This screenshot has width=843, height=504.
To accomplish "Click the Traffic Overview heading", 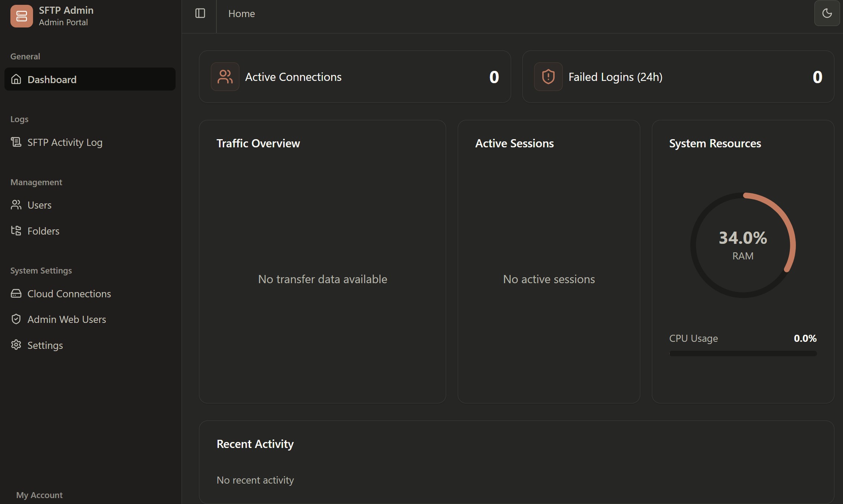I will pos(258,143).
